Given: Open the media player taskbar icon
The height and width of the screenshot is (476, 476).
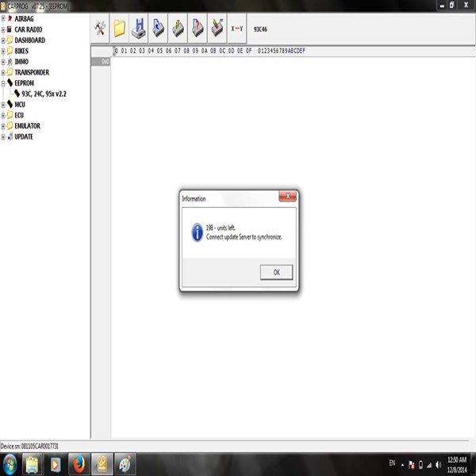Looking at the screenshot, I should 56,464.
